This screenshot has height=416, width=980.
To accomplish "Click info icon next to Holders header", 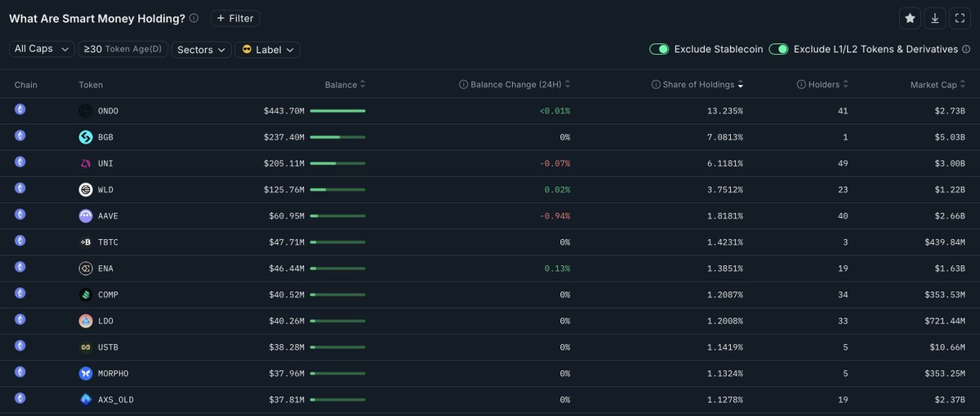I will point(801,85).
